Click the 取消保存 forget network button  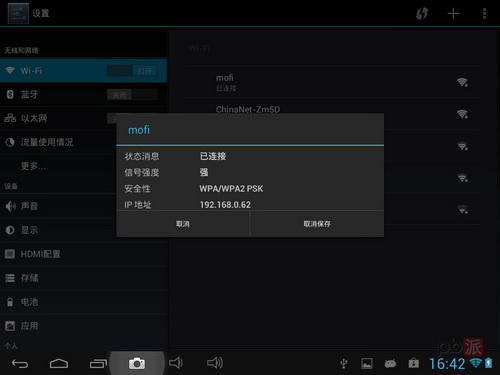317,224
